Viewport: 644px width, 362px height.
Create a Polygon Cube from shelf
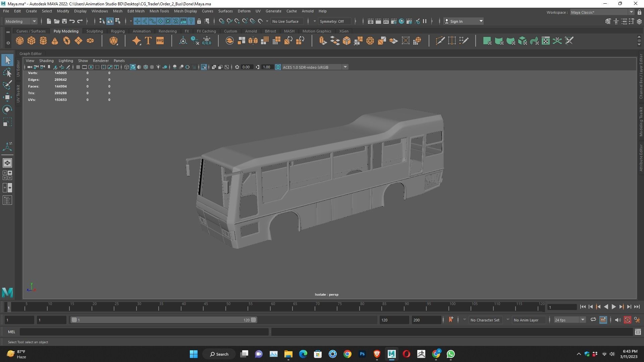tap(31, 41)
